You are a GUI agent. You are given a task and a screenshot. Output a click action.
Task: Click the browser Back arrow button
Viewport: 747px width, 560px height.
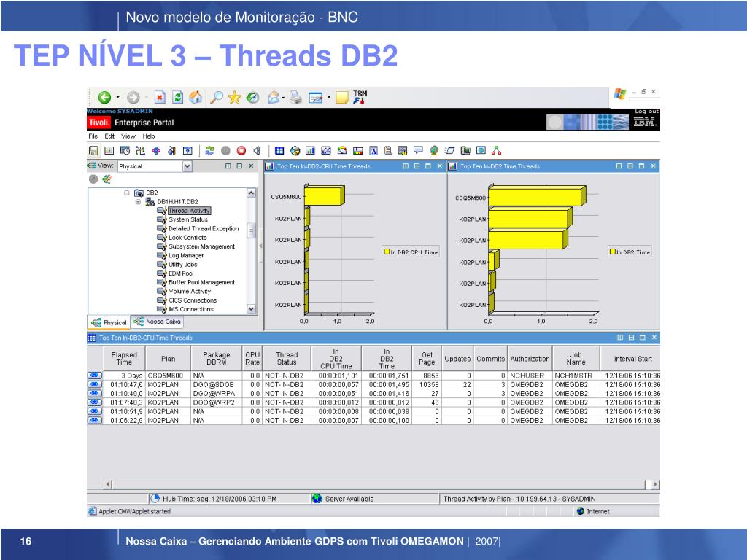[104, 98]
